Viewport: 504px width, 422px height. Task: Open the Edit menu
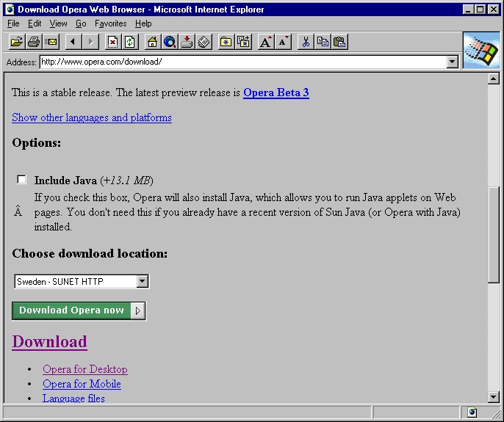(x=35, y=23)
